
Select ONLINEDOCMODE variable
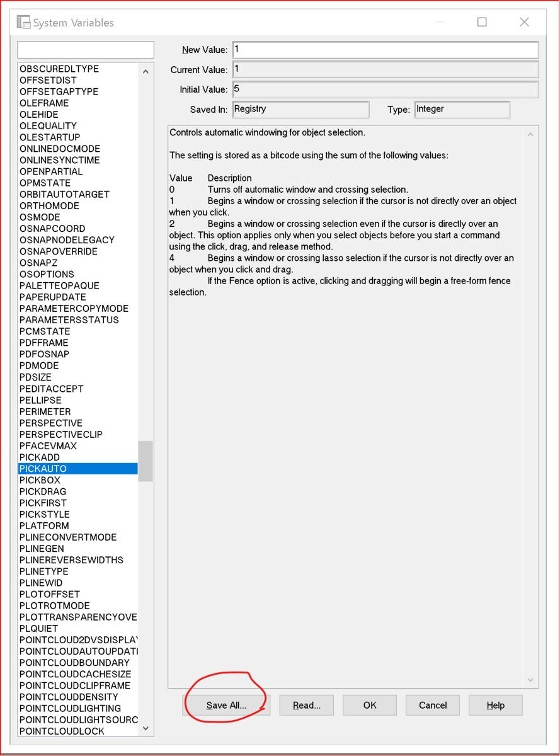pos(60,149)
